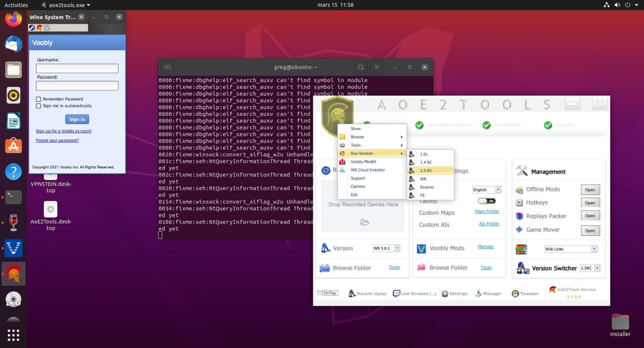The width and height of the screenshot is (644, 348).
Task: Open the Maps Folder link
Action: click(487, 211)
